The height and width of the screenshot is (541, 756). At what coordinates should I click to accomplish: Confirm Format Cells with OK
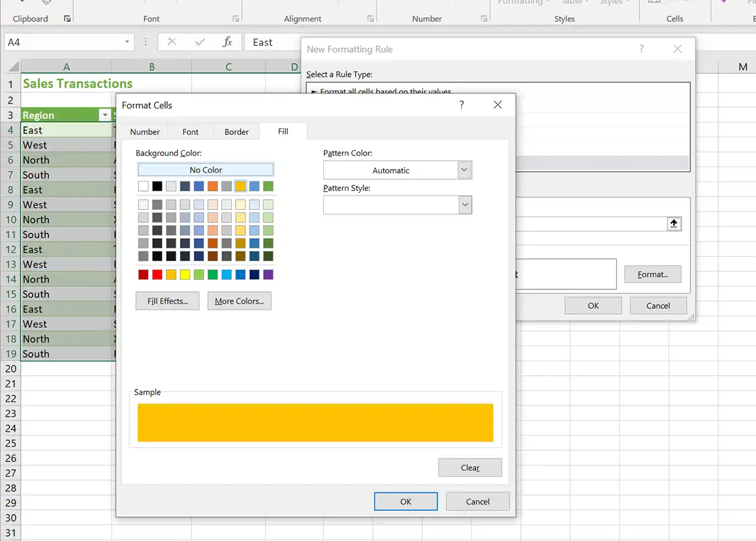(406, 501)
